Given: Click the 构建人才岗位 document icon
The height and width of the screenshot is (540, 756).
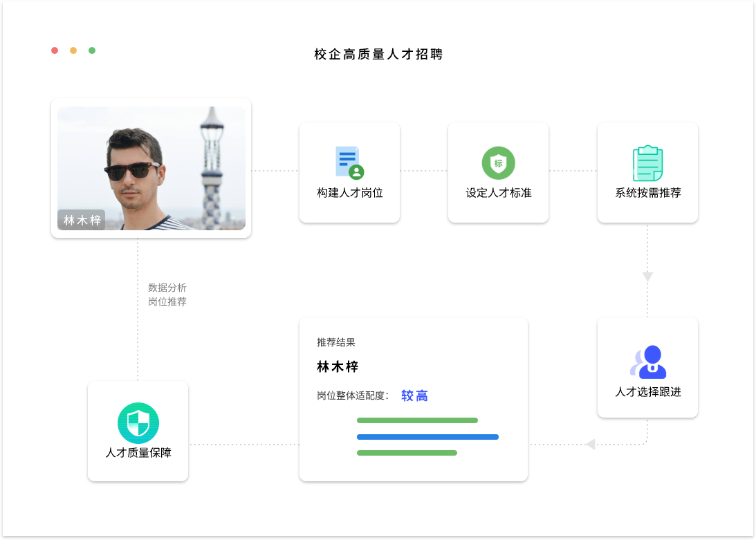Looking at the screenshot, I should 349,162.
